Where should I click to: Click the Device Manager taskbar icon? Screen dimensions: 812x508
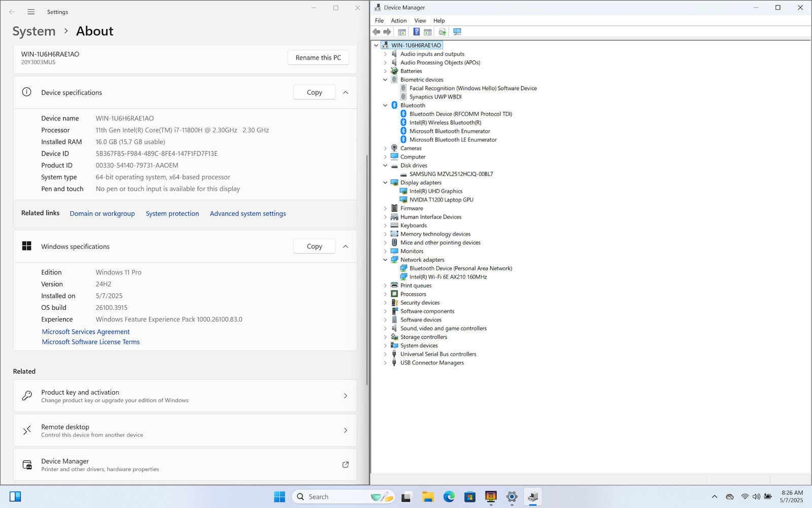[x=533, y=497]
